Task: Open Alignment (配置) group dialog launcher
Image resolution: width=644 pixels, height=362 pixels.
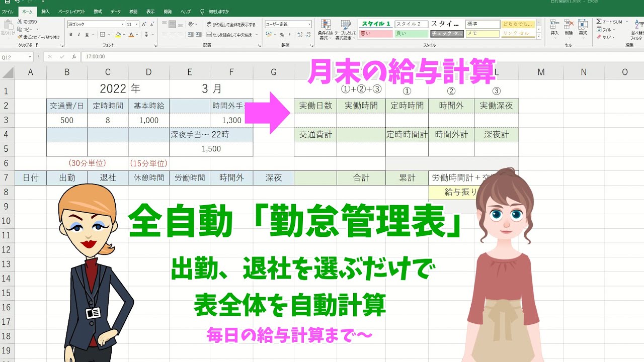Action: point(261,45)
